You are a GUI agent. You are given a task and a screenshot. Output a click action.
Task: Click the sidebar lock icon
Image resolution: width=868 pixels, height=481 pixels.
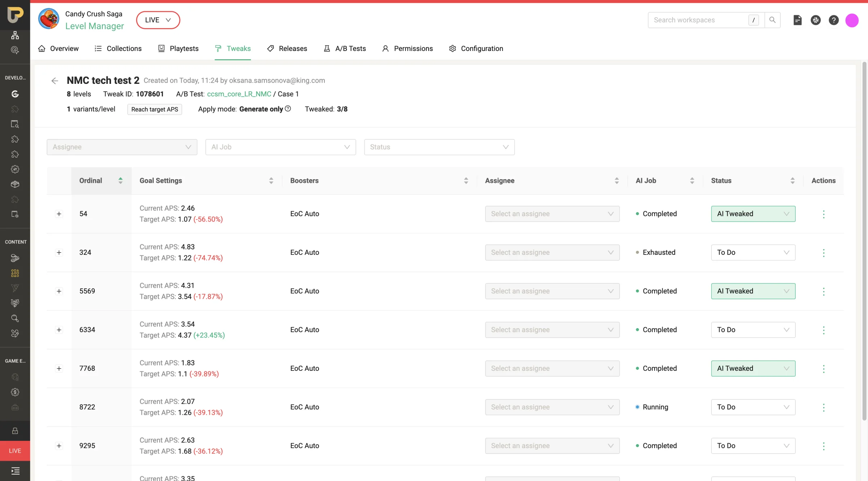(x=15, y=431)
